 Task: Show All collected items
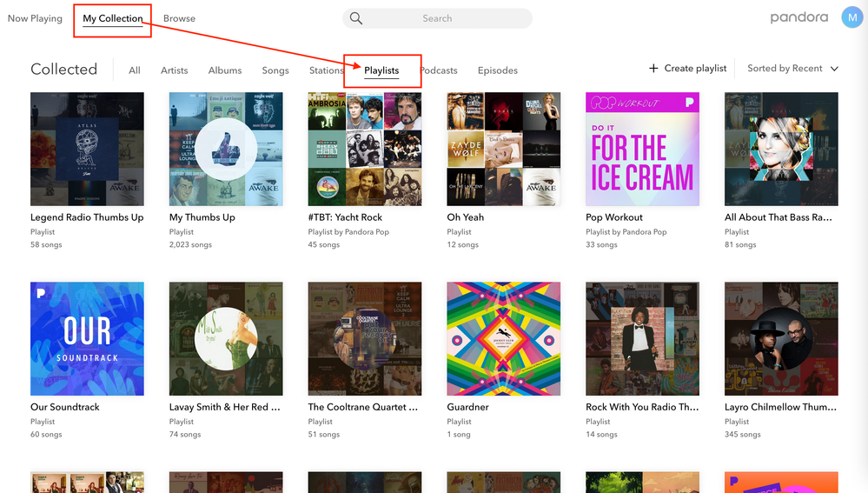click(x=135, y=70)
